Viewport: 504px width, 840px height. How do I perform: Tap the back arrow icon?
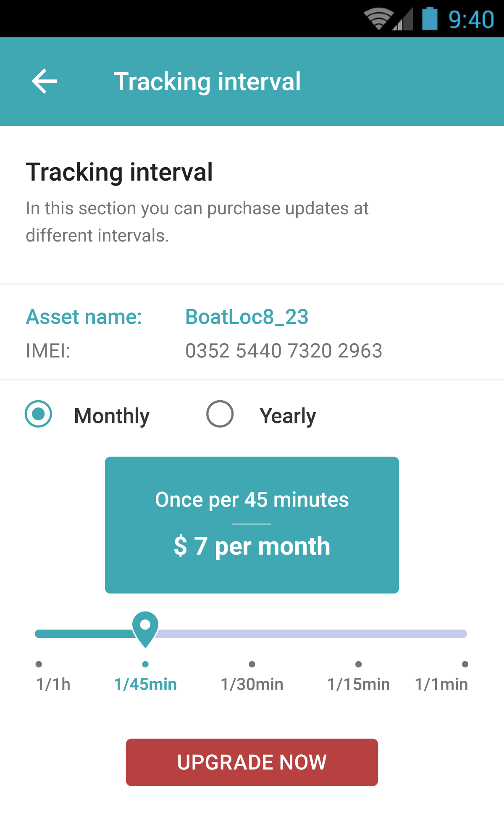[44, 81]
